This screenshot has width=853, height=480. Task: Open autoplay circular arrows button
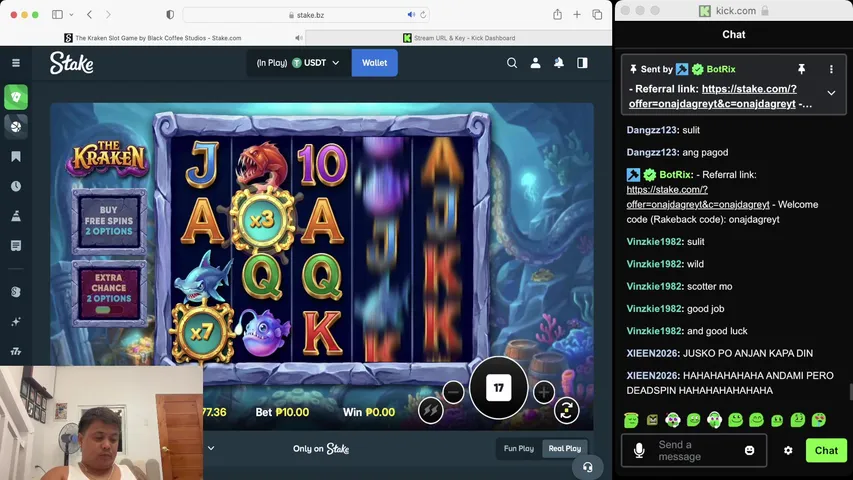(x=566, y=410)
